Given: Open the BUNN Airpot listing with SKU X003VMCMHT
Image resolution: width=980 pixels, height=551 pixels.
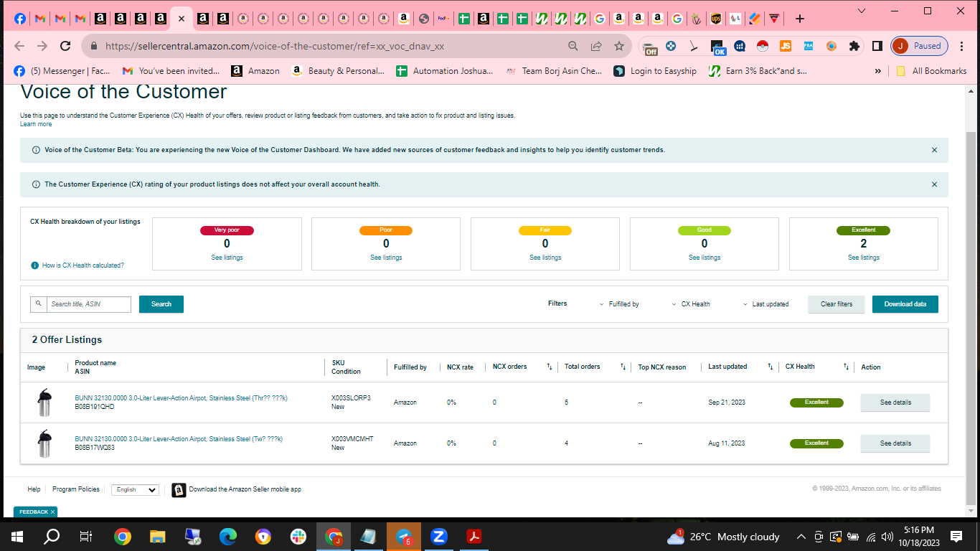Looking at the screenshot, I should tap(179, 439).
